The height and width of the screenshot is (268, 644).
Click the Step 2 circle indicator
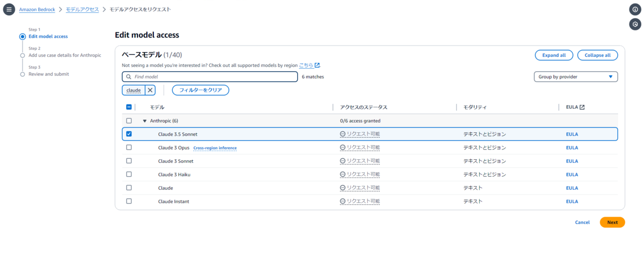click(23, 55)
